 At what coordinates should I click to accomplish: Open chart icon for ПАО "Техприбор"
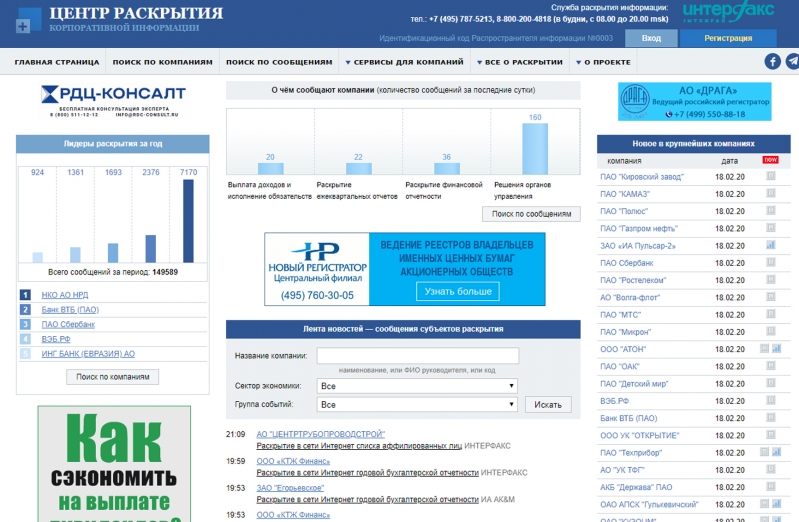(x=777, y=452)
